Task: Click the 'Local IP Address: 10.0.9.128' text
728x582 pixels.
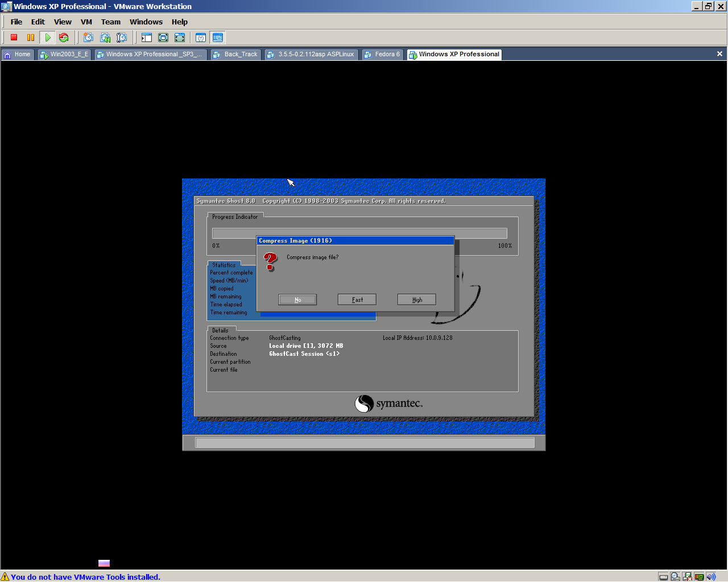Action: [x=417, y=338]
